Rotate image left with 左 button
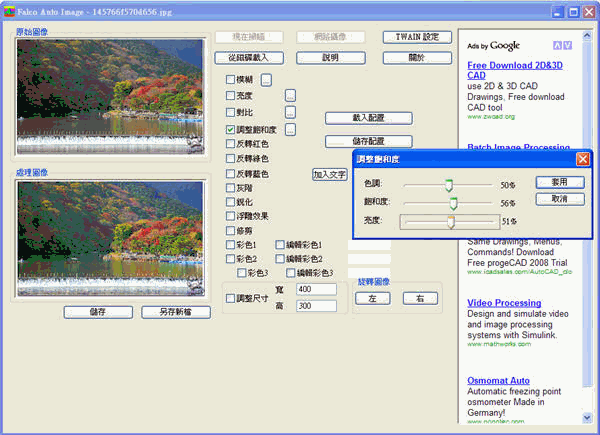Image resolution: width=600 pixels, height=435 pixels. coord(372,298)
